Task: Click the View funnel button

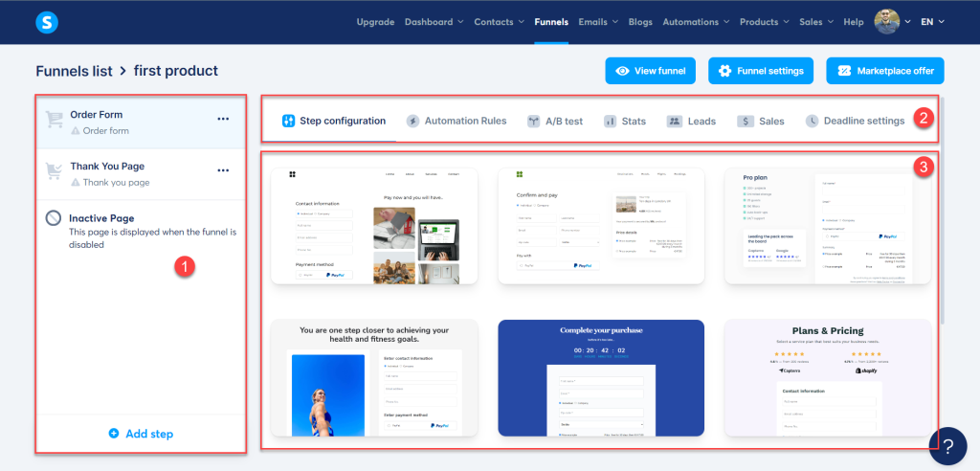Action: point(650,71)
